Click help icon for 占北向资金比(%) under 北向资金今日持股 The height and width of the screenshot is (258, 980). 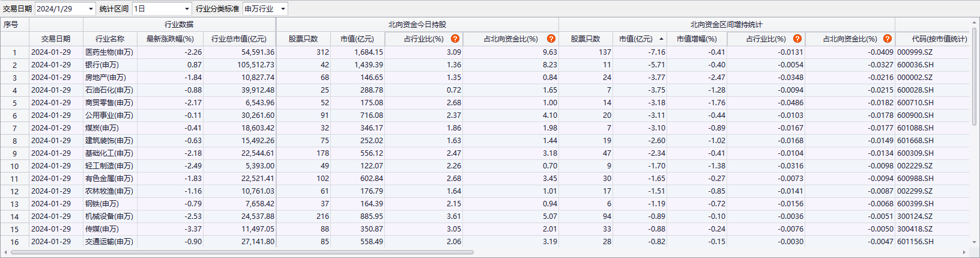coord(551,38)
